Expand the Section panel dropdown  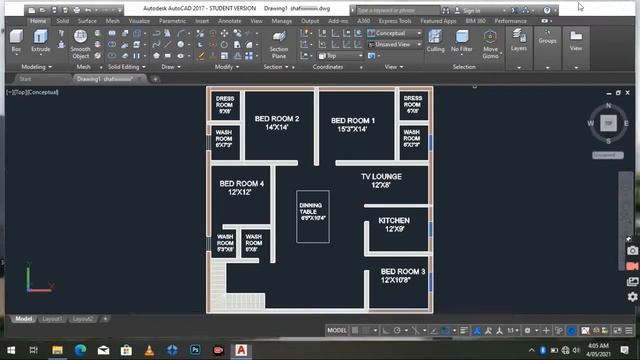point(276,67)
